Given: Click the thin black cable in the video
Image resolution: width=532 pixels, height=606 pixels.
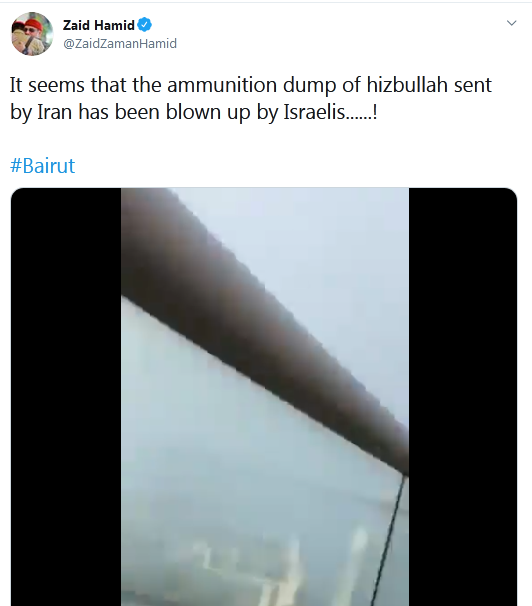Looking at the screenshot, I should point(387,541).
